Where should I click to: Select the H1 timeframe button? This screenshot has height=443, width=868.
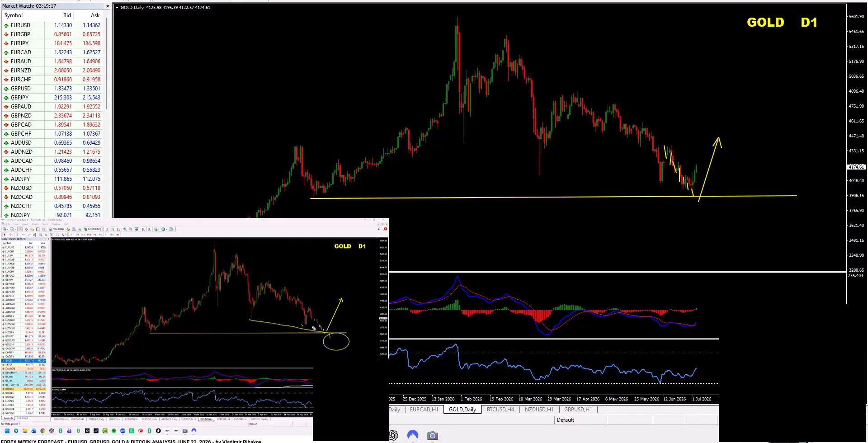coord(94,235)
